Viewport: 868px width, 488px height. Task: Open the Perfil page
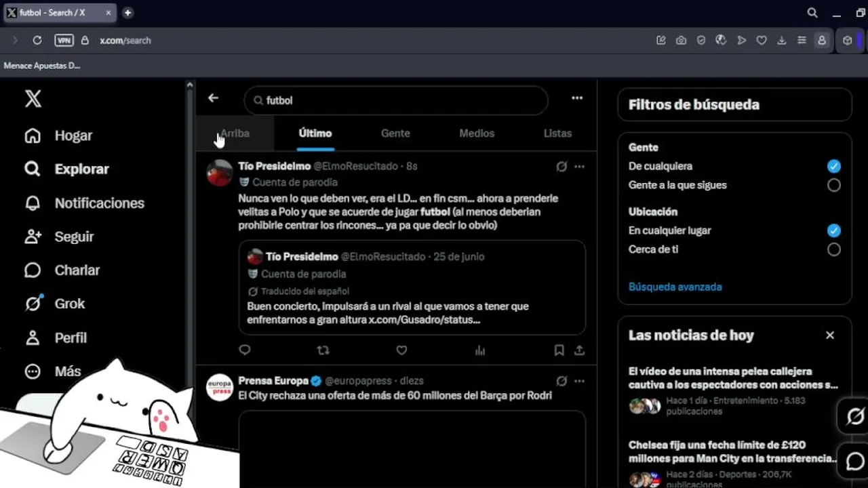[x=56, y=338]
